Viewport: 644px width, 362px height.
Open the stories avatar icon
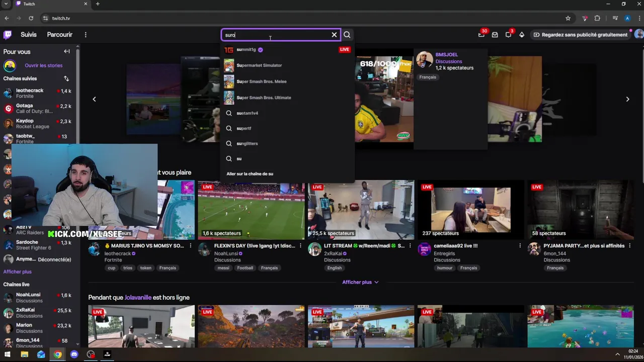tap(10, 65)
